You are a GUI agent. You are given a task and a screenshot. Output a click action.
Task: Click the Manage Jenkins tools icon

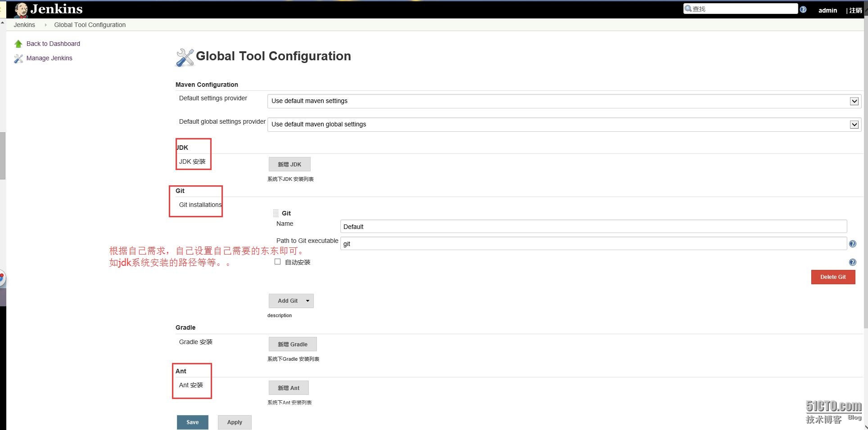(18, 58)
